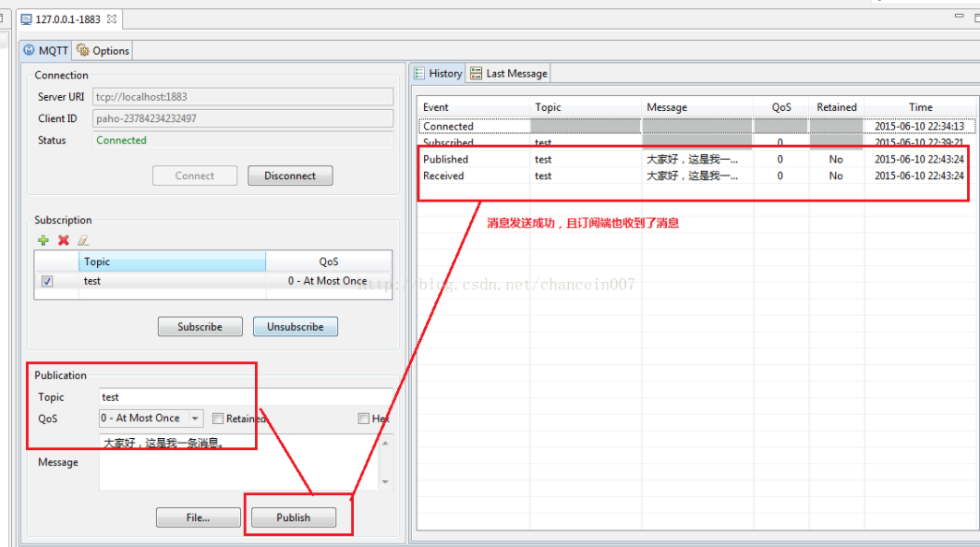The height and width of the screenshot is (547, 980).
Task: Add a new subscription with the green plus icon
Action: [43, 240]
